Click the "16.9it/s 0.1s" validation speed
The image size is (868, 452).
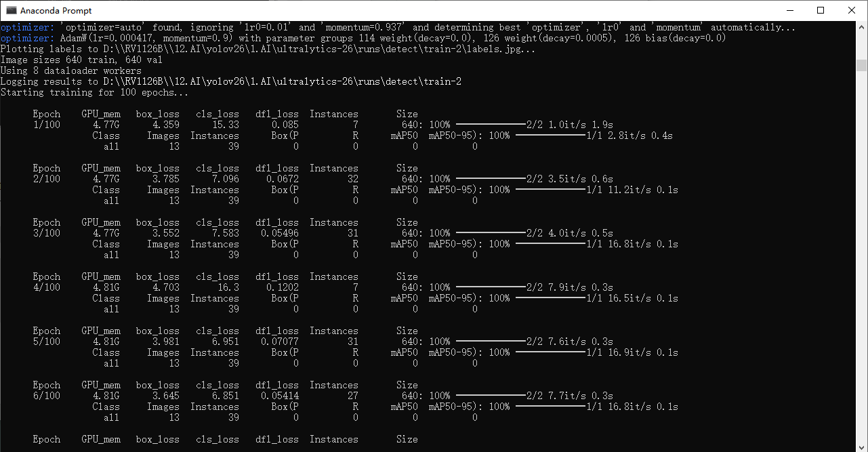click(x=643, y=353)
